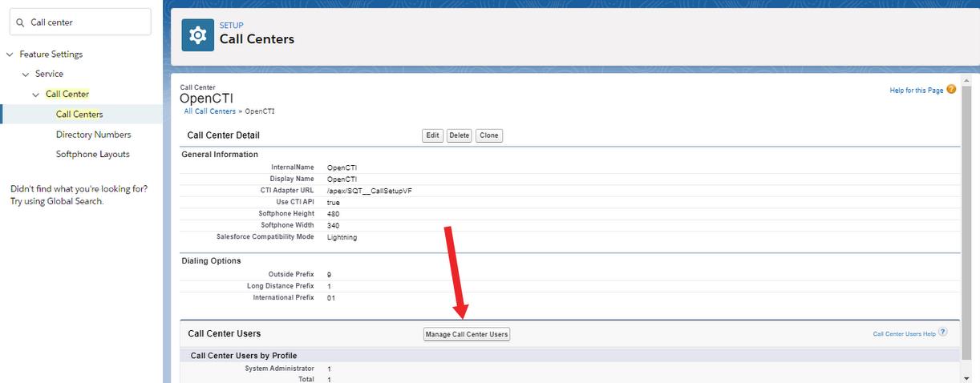Click the Softphone Height value 480

click(x=334, y=214)
